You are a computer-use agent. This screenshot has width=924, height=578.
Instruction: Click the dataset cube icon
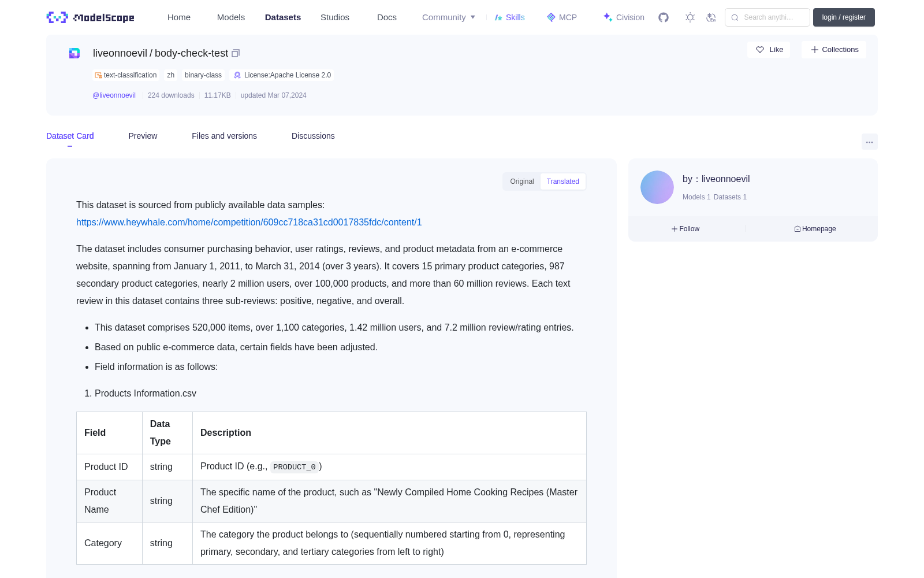click(74, 53)
